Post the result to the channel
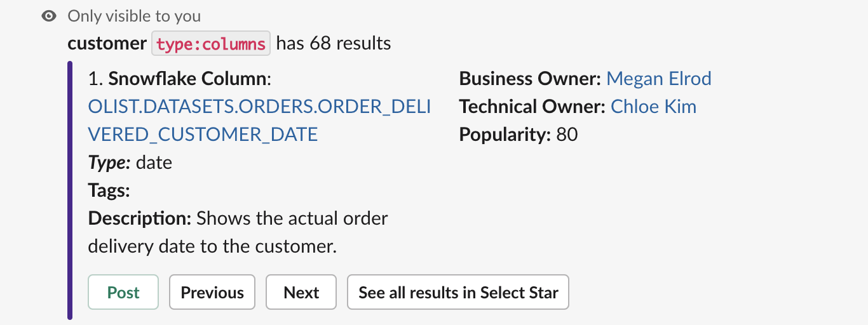 [x=123, y=292]
